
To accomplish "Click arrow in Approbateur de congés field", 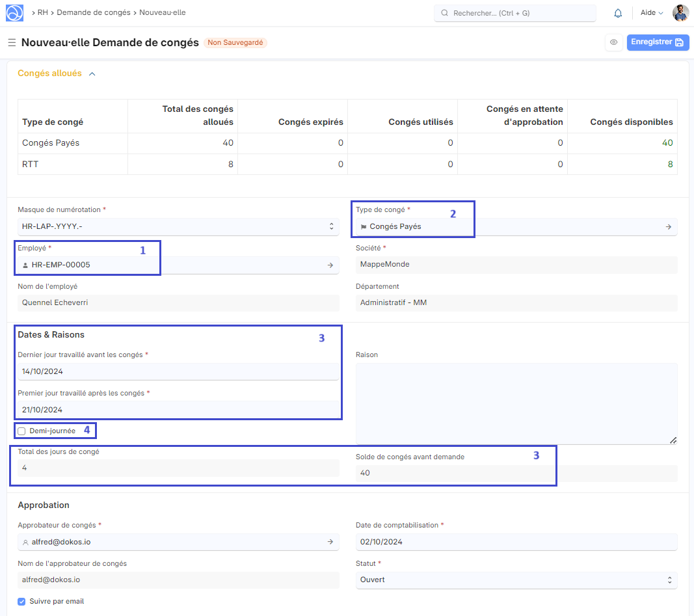I will pos(330,542).
